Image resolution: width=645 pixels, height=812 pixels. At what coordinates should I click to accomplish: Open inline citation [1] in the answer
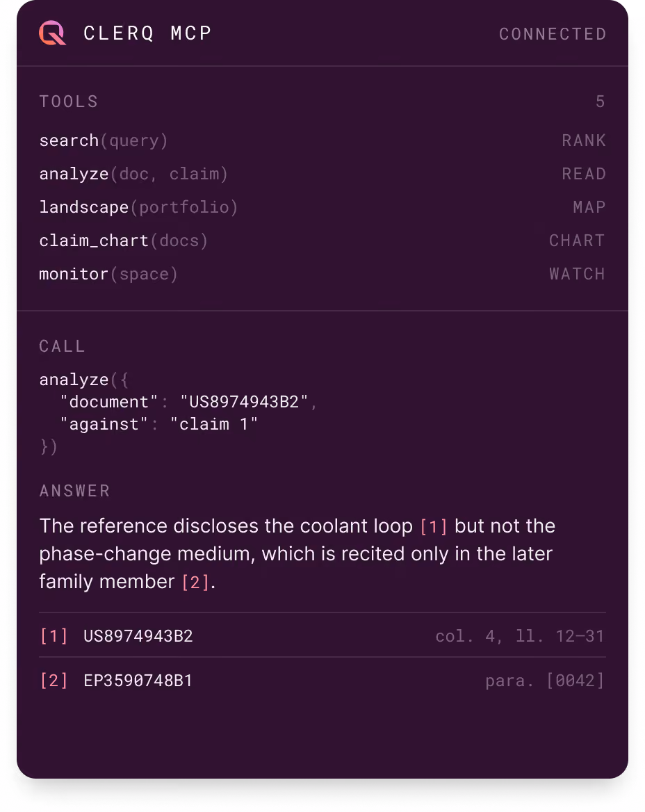pos(433,527)
